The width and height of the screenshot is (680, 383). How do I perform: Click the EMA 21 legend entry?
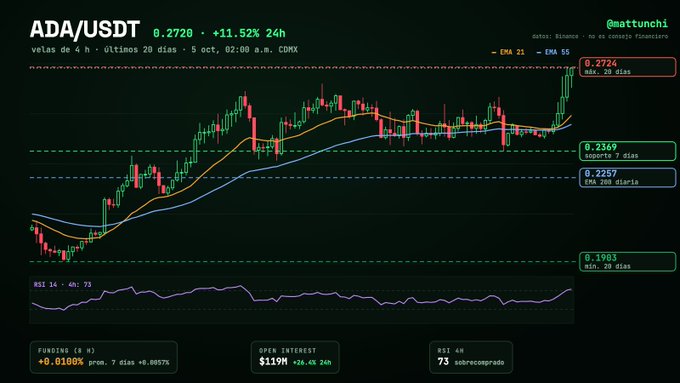(x=508, y=52)
